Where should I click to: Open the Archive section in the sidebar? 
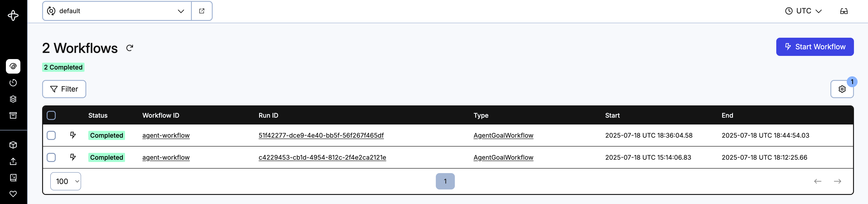[13, 115]
